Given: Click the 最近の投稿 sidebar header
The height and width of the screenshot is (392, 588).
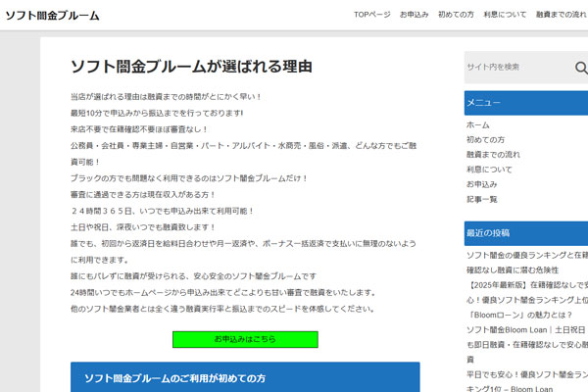Looking at the screenshot, I should (x=526, y=233).
